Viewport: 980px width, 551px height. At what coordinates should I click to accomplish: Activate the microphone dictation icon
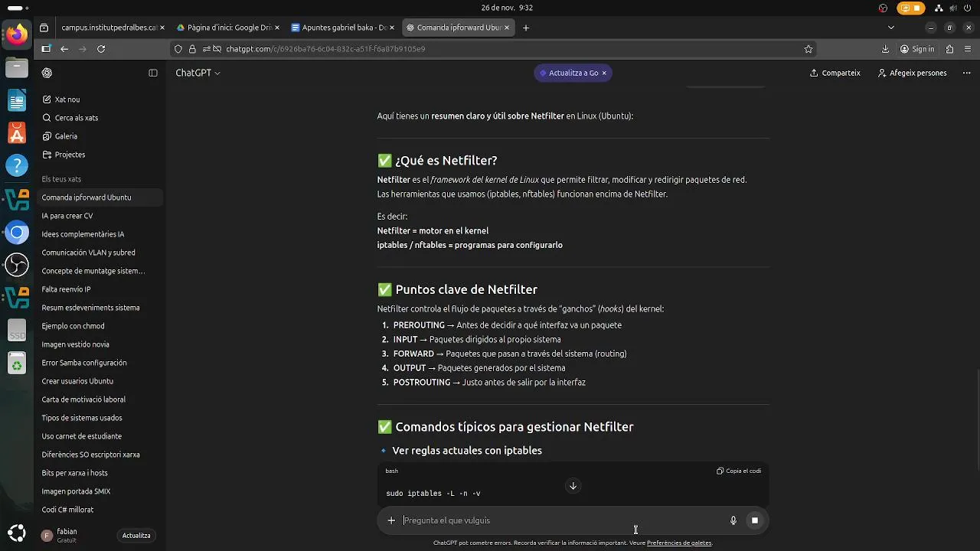click(x=733, y=520)
